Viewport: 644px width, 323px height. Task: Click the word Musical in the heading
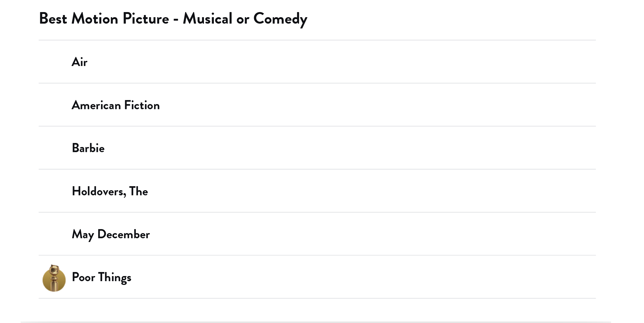click(x=207, y=19)
